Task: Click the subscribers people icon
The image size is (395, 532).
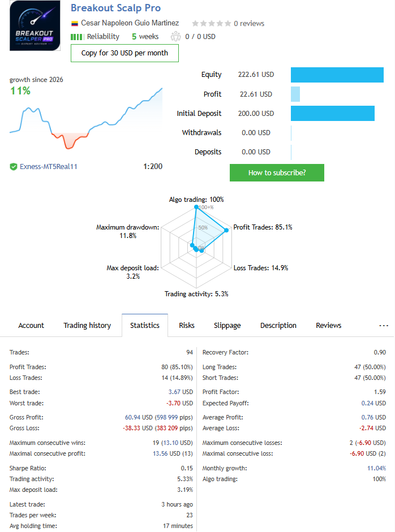Action: [x=175, y=36]
